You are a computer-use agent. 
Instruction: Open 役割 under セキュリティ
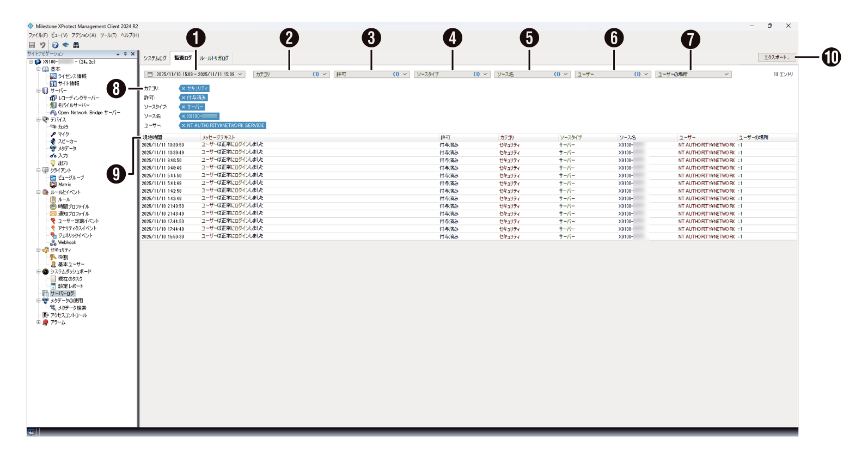(63, 257)
